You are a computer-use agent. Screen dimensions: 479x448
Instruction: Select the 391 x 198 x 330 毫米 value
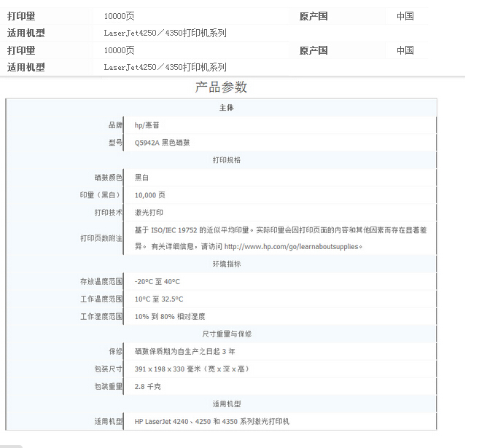(x=192, y=369)
